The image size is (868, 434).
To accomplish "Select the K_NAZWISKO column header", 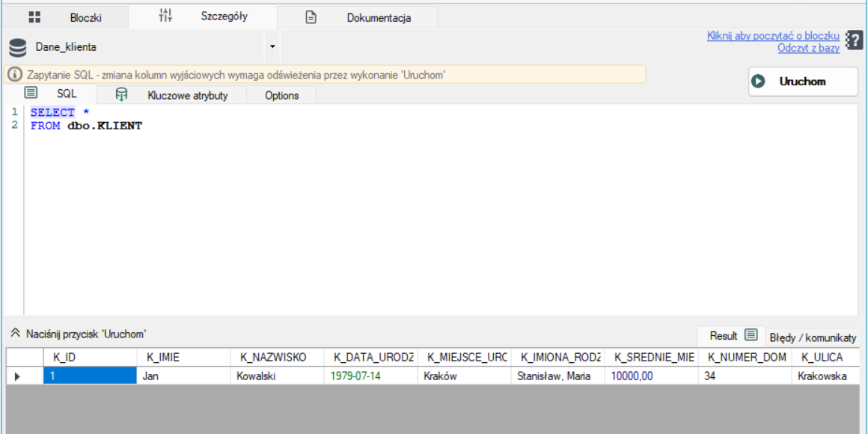I will coord(278,357).
